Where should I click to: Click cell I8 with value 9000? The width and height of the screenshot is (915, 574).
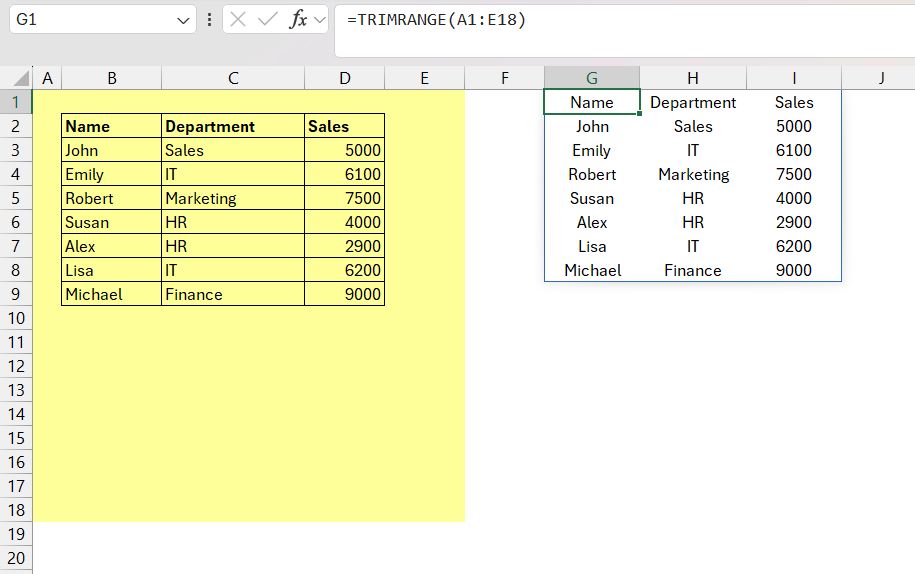pyautogui.click(x=794, y=270)
